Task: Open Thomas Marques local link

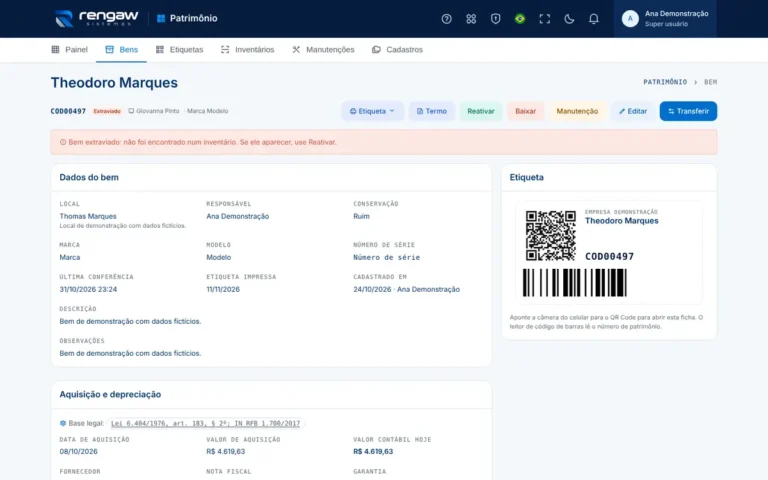Action: point(88,216)
